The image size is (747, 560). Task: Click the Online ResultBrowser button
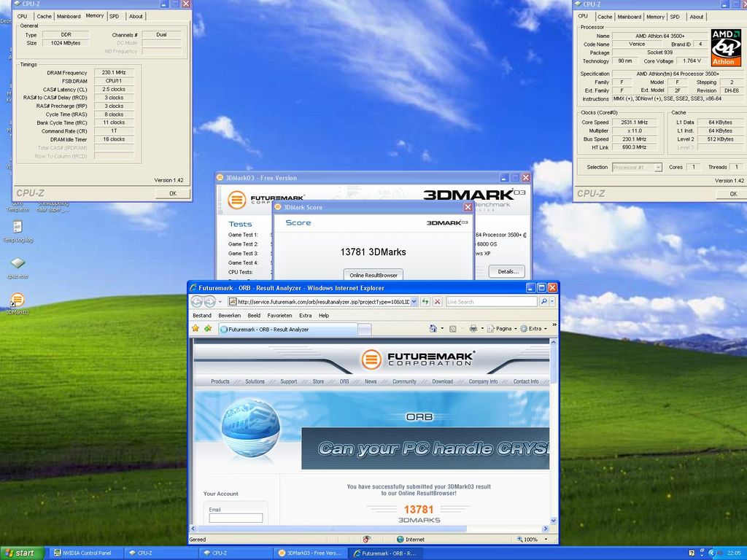(373, 275)
